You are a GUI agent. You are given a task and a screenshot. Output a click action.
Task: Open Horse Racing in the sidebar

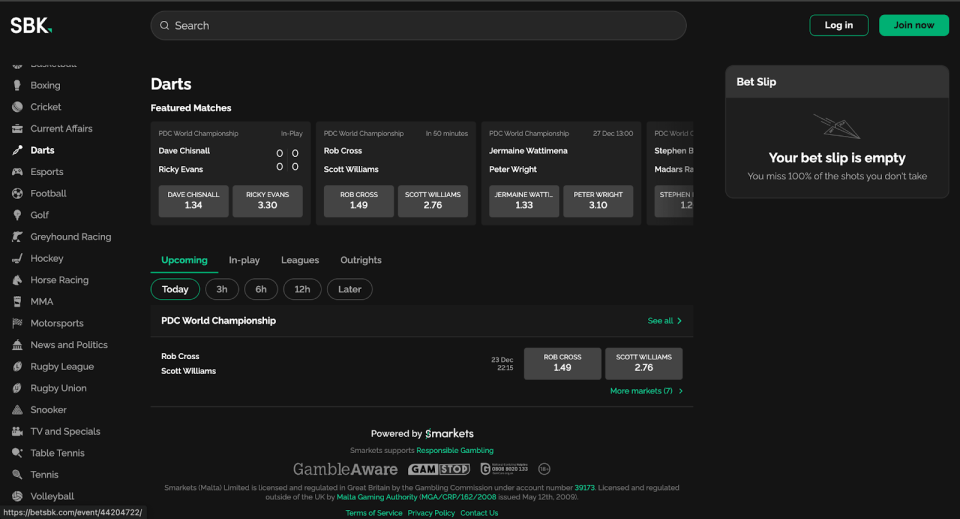(x=59, y=280)
